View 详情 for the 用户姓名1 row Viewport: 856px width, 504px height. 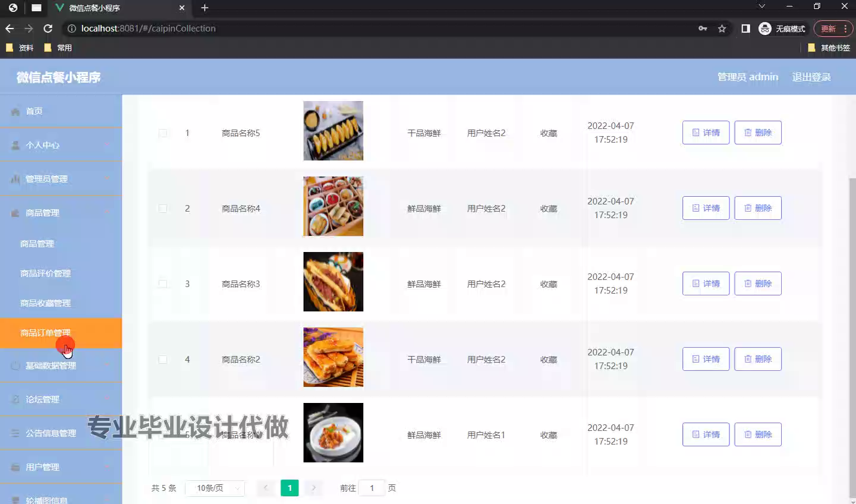(x=706, y=434)
